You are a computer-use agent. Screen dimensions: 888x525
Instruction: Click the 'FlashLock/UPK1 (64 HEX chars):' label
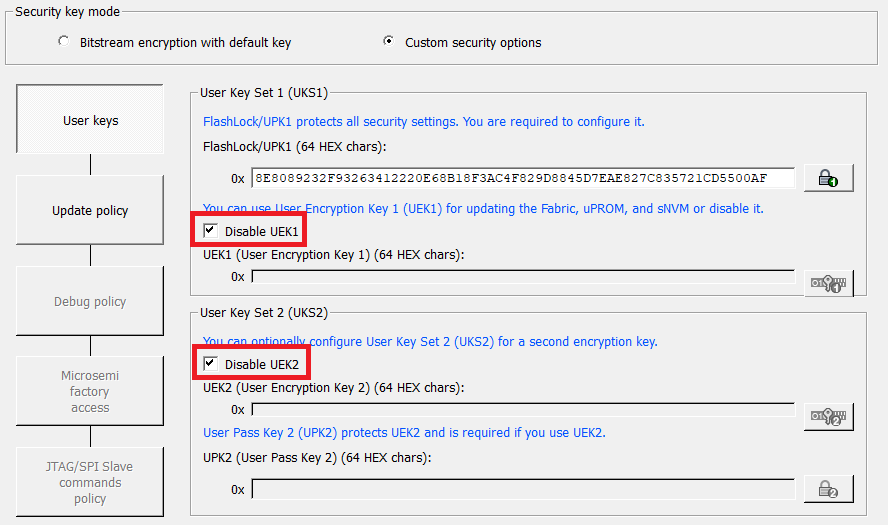click(294, 147)
